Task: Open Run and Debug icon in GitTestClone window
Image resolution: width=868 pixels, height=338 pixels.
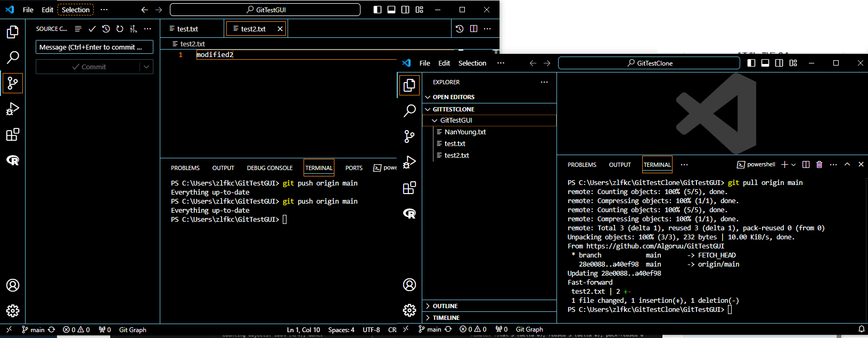Action: tap(410, 162)
